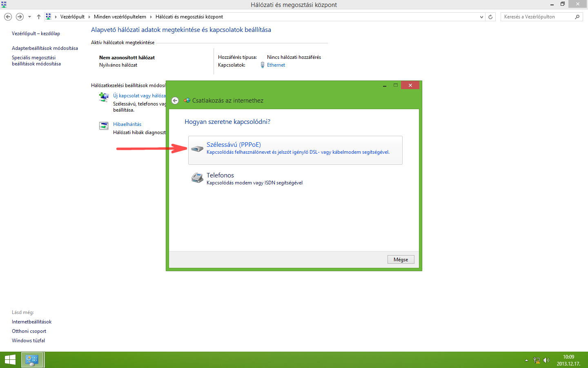Select the Szélessávú (PPPoE) modem icon
The width and height of the screenshot is (588, 368).
pos(196,148)
